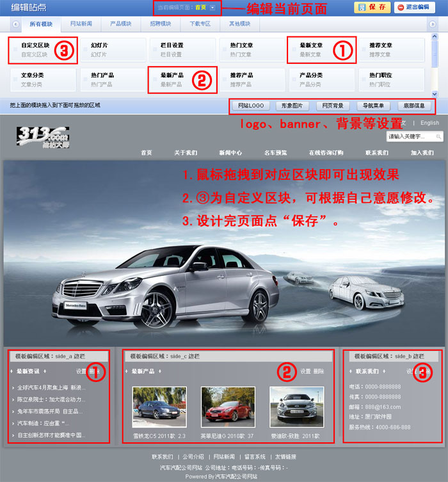448x482 pixels.
Task: Click the 保存 save button
Action: tap(372, 8)
